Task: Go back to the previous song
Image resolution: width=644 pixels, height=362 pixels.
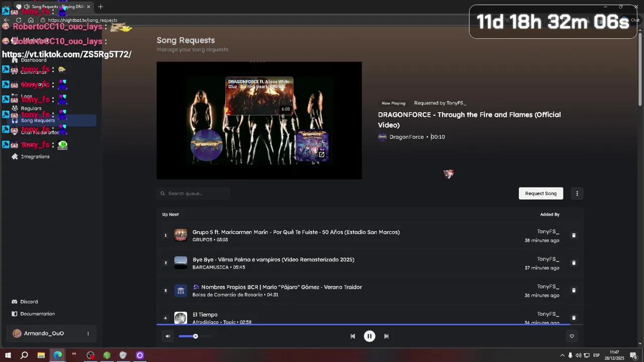Action: (353, 336)
